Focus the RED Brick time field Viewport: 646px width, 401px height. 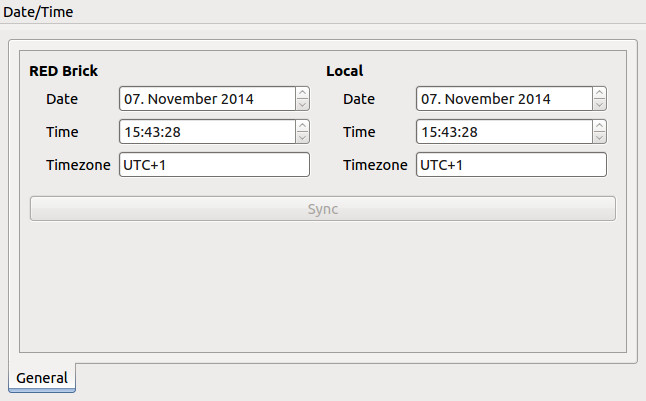[208, 131]
